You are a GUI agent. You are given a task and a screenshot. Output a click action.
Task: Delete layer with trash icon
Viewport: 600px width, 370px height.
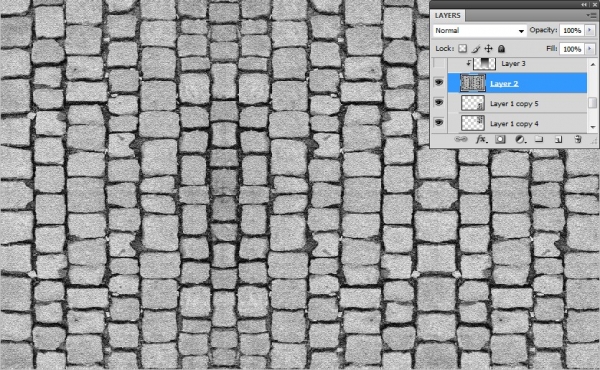tap(578, 139)
